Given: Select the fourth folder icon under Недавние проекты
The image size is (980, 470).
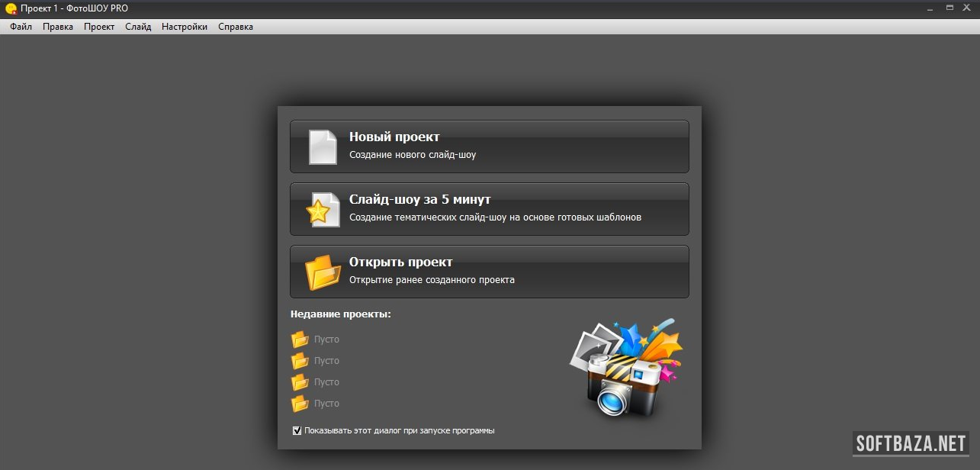Looking at the screenshot, I should pyautogui.click(x=300, y=404).
